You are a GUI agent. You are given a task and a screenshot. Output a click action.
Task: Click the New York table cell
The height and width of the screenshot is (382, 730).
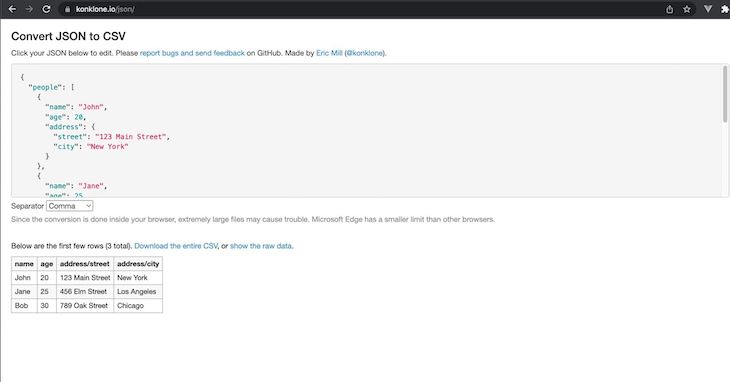138,278
